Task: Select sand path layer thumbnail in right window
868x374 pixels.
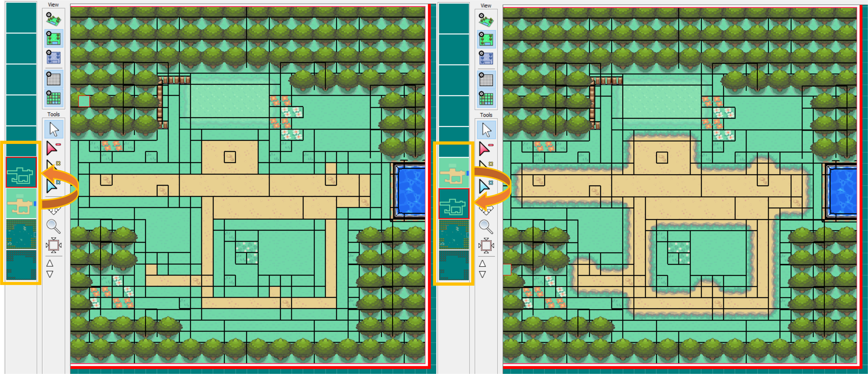Action: click(x=454, y=173)
